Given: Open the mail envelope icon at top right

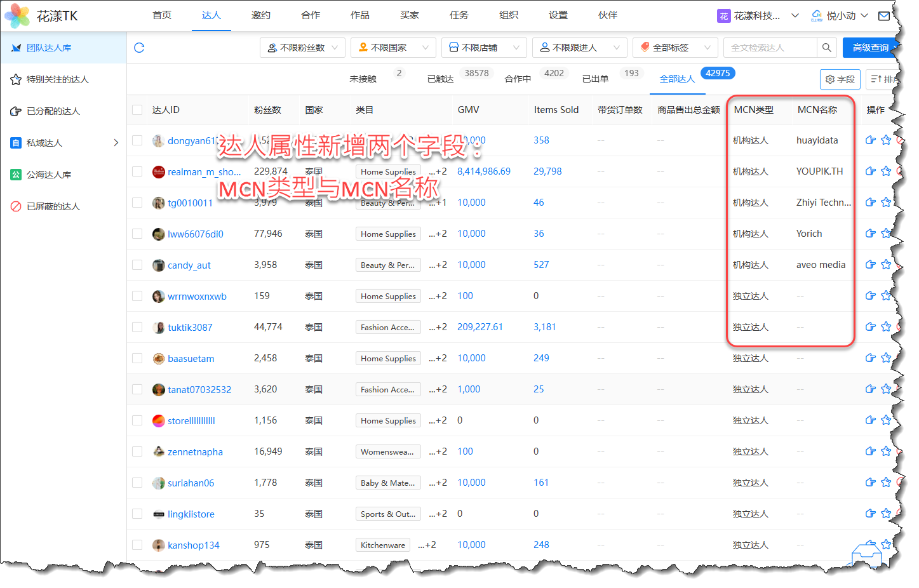Looking at the screenshot, I should point(883,16).
